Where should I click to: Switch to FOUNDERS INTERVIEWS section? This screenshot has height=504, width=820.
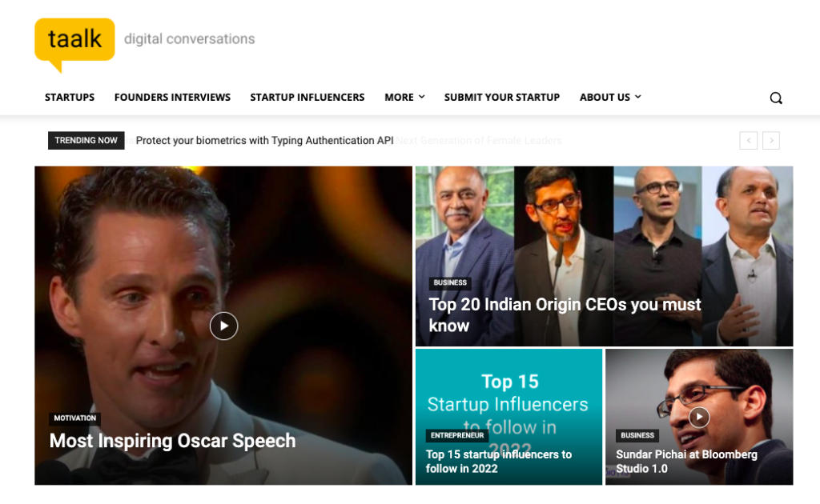coord(172,97)
